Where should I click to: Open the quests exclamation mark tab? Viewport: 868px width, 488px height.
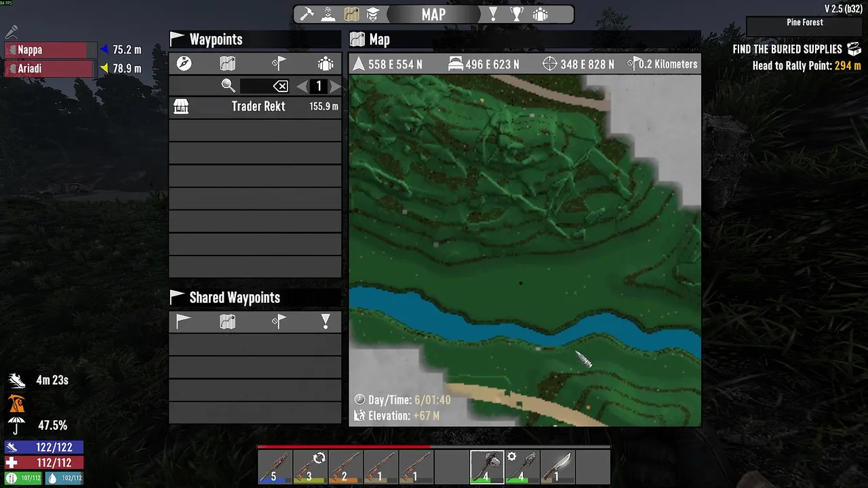click(494, 14)
